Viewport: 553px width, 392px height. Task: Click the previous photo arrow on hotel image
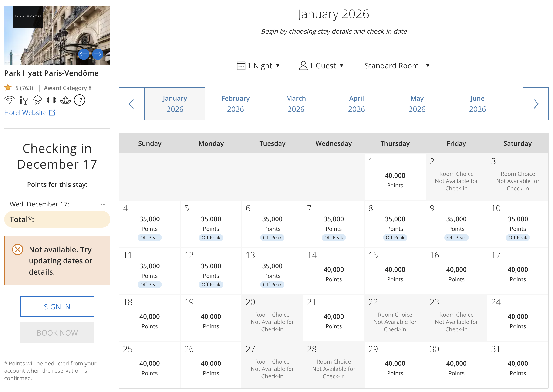click(84, 54)
